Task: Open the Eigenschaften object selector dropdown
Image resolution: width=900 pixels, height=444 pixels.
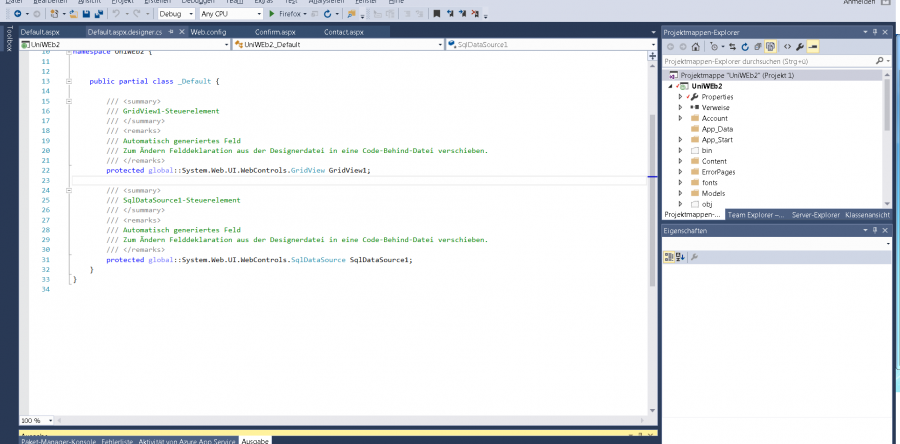Action: tap(889, 244)
